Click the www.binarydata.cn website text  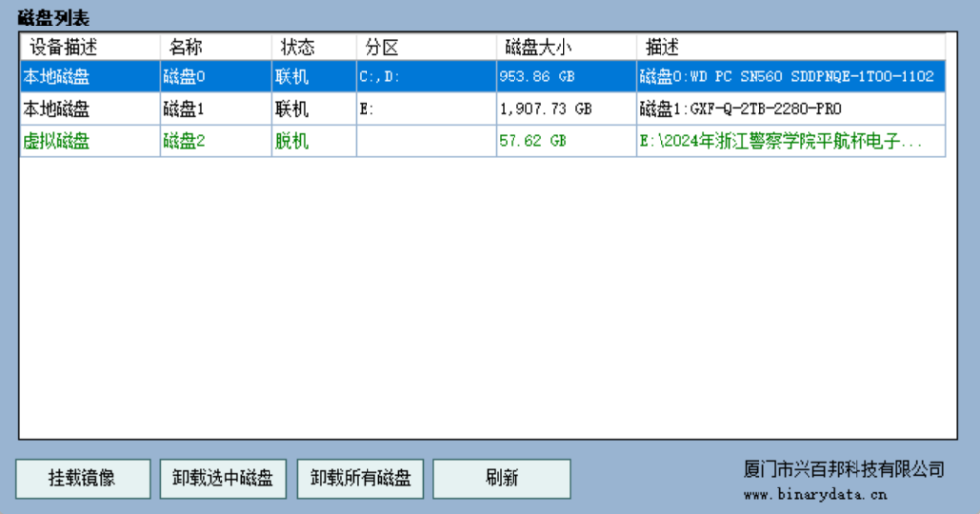click(814, 495)
